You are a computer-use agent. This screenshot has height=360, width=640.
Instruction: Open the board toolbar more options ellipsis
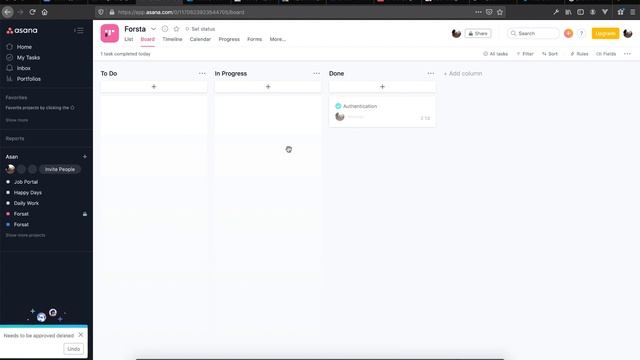click(x=627, y=54)
